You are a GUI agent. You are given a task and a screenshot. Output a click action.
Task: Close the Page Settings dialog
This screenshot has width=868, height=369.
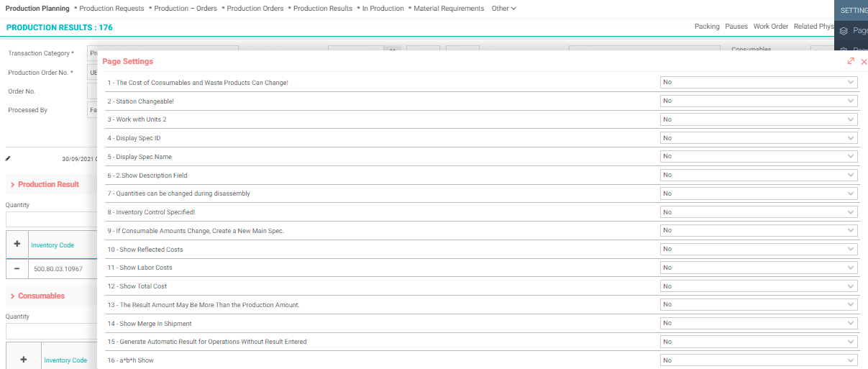864,62
